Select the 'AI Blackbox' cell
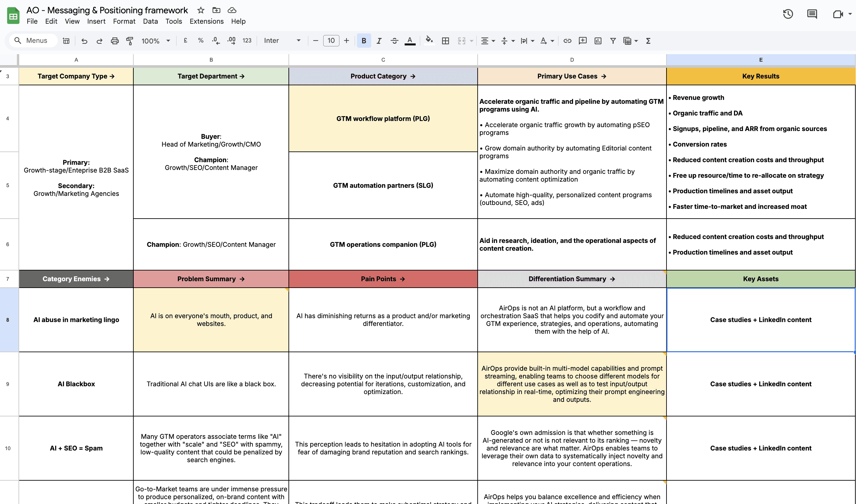Image resolution: width=856 pixels, height=504 pixels. coord(76,384)
